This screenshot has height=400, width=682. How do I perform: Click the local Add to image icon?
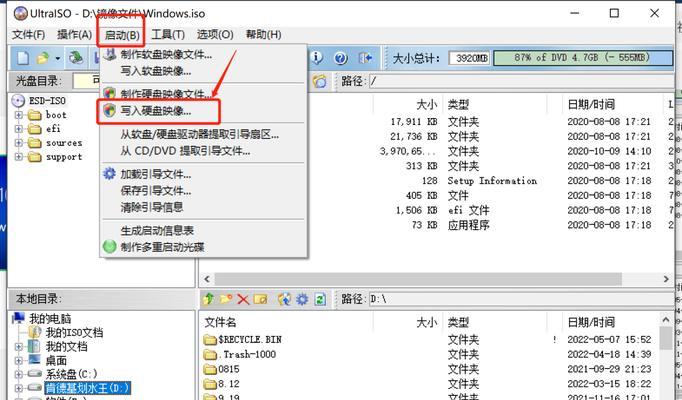(284, 299)
